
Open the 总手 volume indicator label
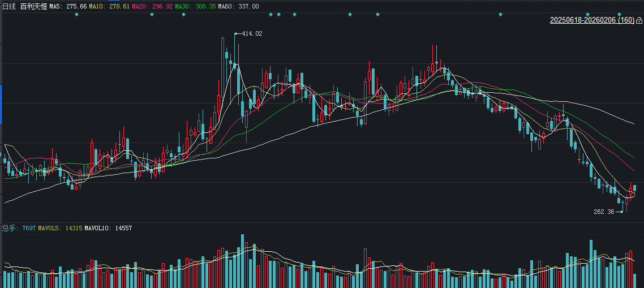(x=9, y=228)
